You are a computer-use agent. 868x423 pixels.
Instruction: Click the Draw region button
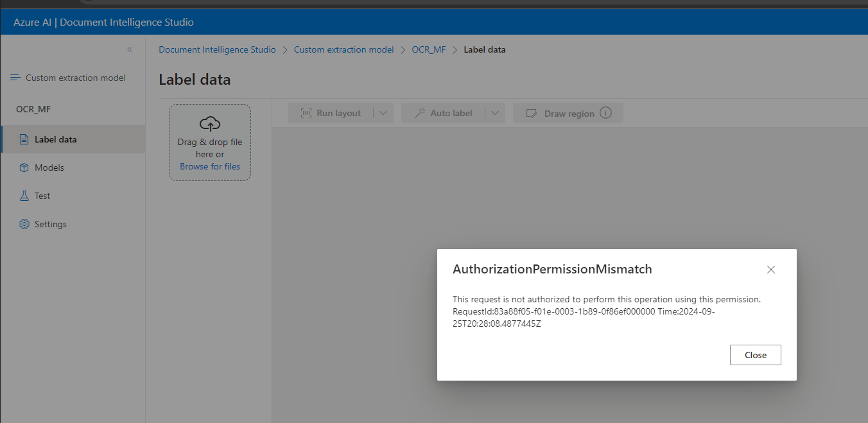[x=568, y=113]
